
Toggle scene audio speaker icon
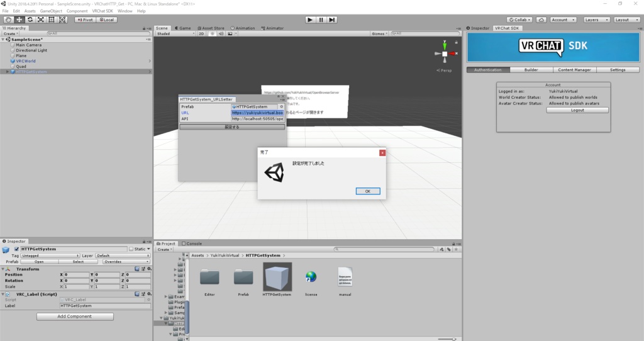(x=221, y=34)
